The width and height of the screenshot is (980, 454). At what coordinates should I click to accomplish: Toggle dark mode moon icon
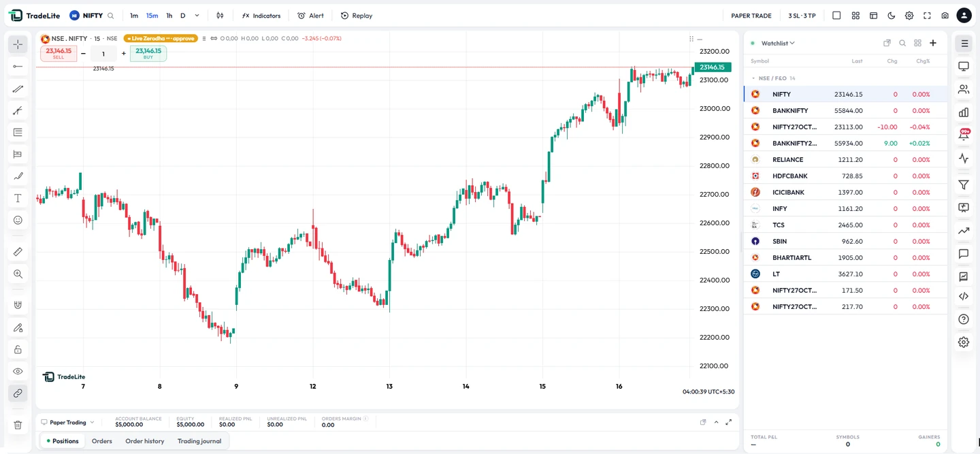(892, 16)
